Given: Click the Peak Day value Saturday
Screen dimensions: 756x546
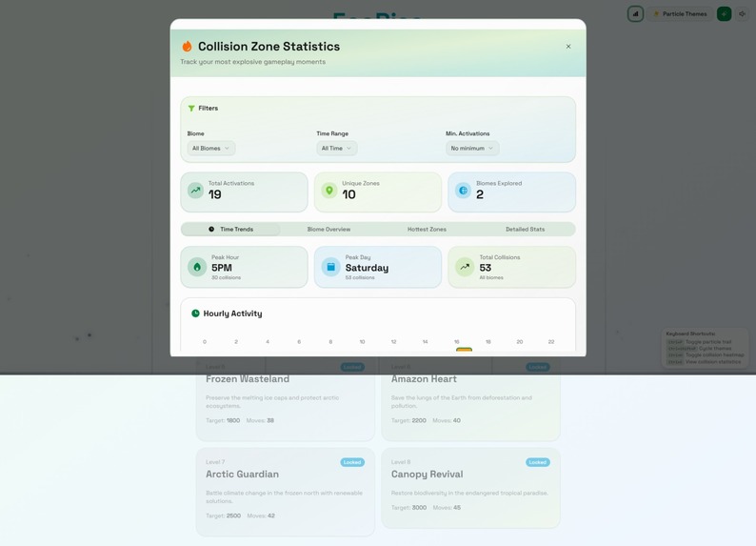Looking at the screenshot, I should click(367, 268).
